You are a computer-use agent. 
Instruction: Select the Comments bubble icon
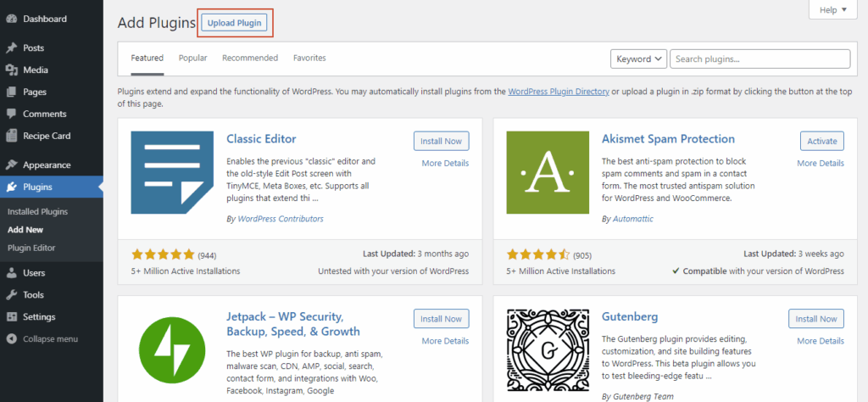coord(11,114)
